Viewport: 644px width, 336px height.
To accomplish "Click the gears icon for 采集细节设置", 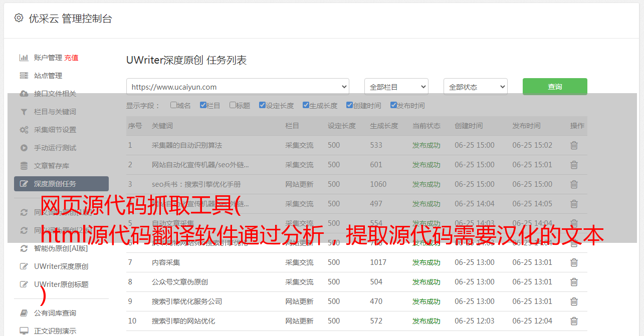I will click(24, 130).
